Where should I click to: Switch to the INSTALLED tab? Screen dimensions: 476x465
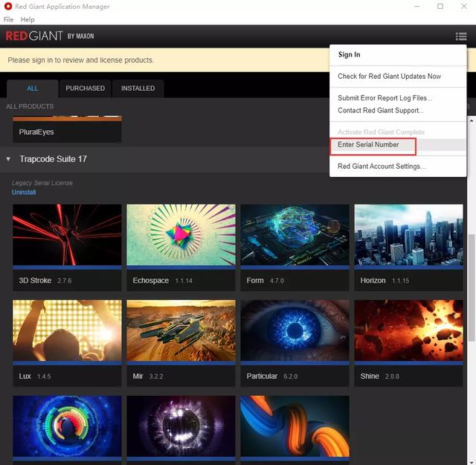138,89
